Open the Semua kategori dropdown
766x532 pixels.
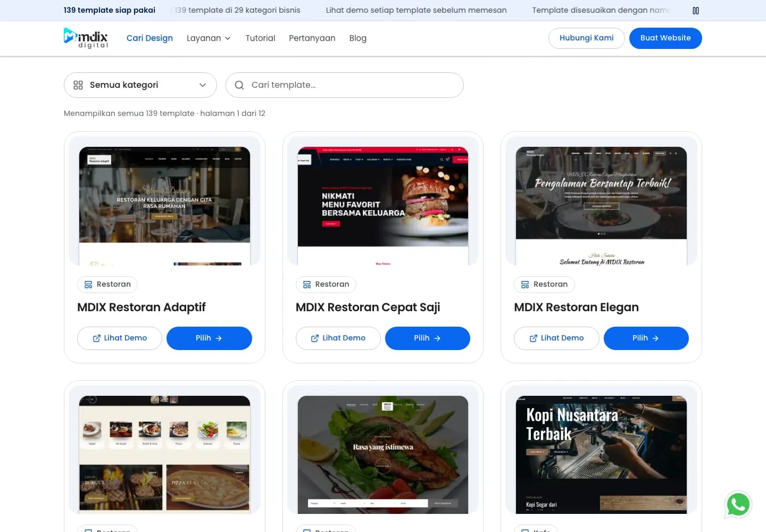tap(140, 85)
